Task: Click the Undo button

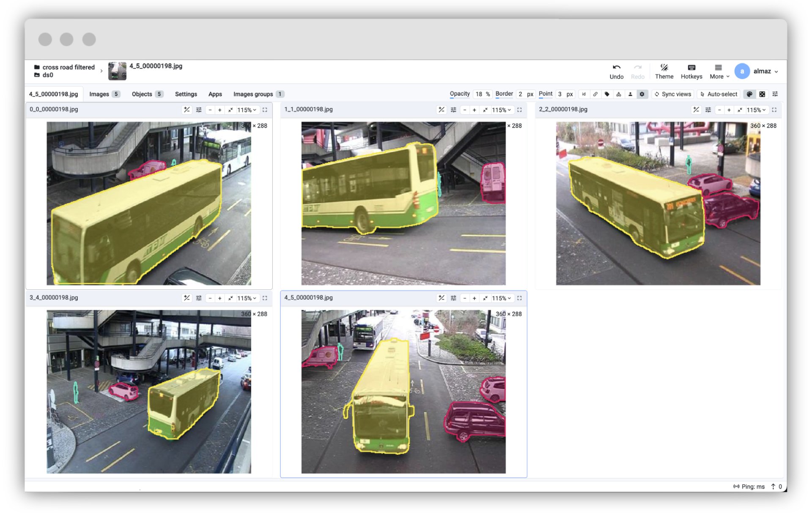Action: coord(616,71)
